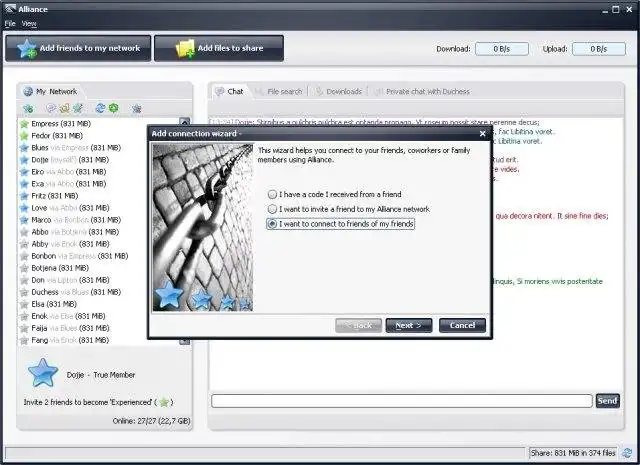640x465 pixels.
Task: Click the green circular arrow icon in My Network toolbar
Action: pos(113,108)
